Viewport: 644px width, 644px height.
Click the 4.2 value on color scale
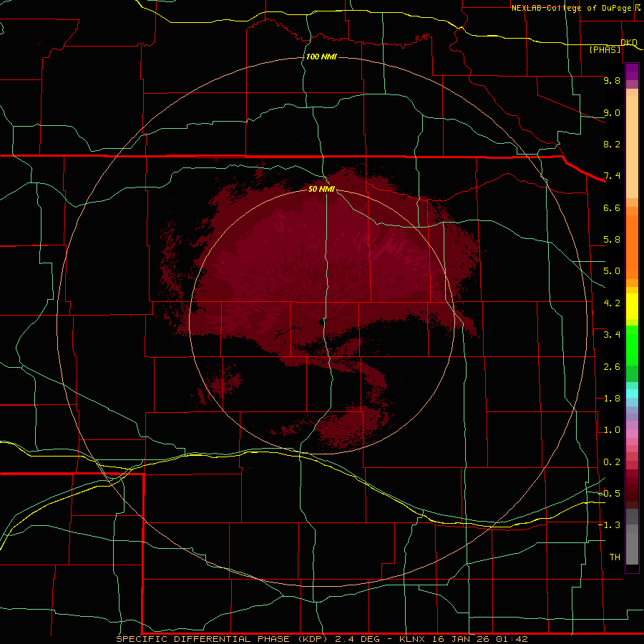pos(612,303)
